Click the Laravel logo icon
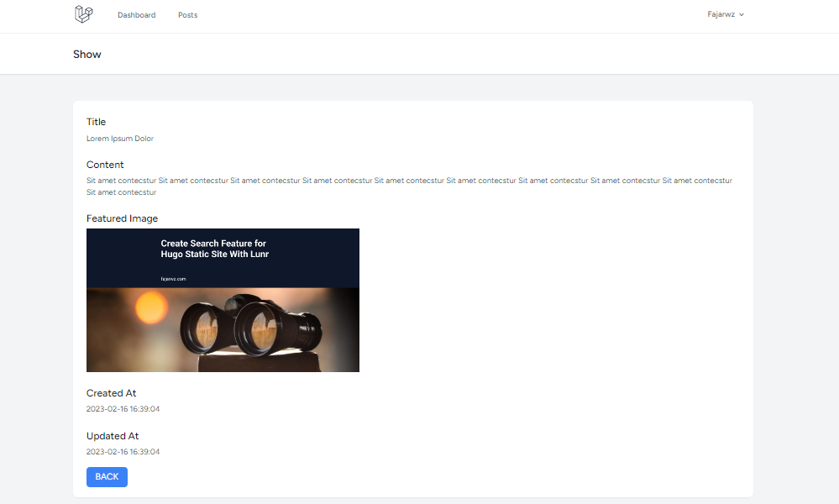The image size is (839, 504). (83, 14)
